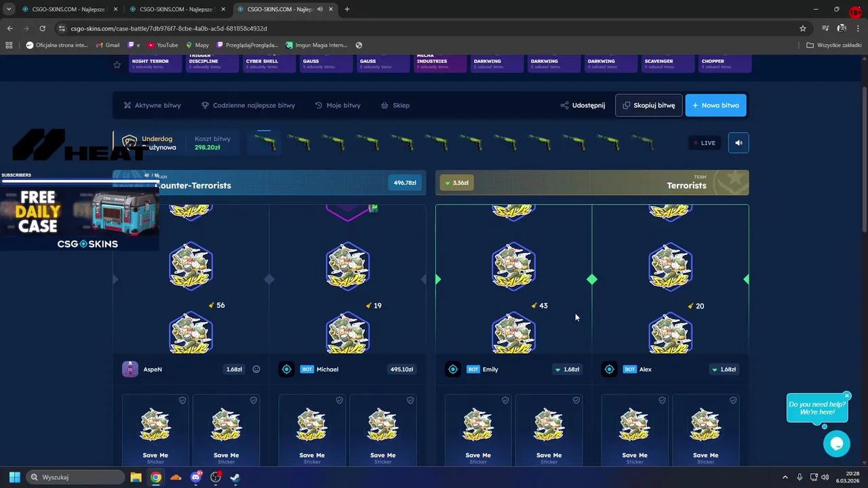Mute tab audio via speaker icon on tab

coord(320,9)
